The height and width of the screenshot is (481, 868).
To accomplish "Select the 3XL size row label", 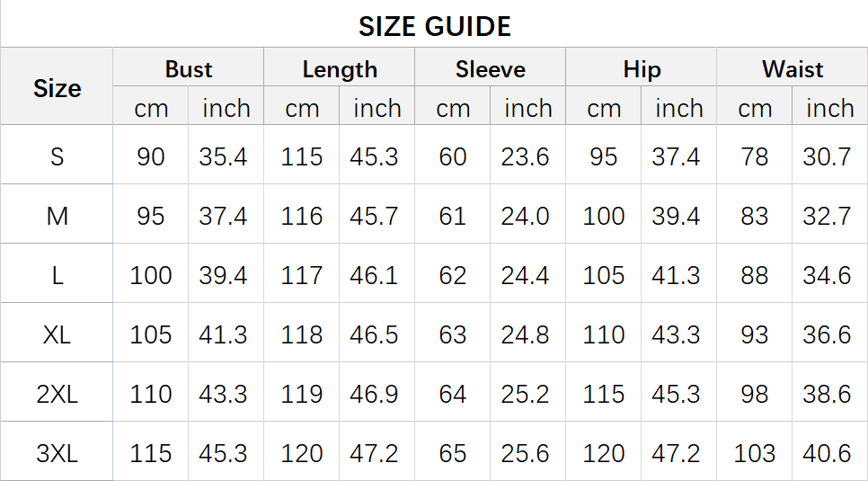I will [57, 453].
